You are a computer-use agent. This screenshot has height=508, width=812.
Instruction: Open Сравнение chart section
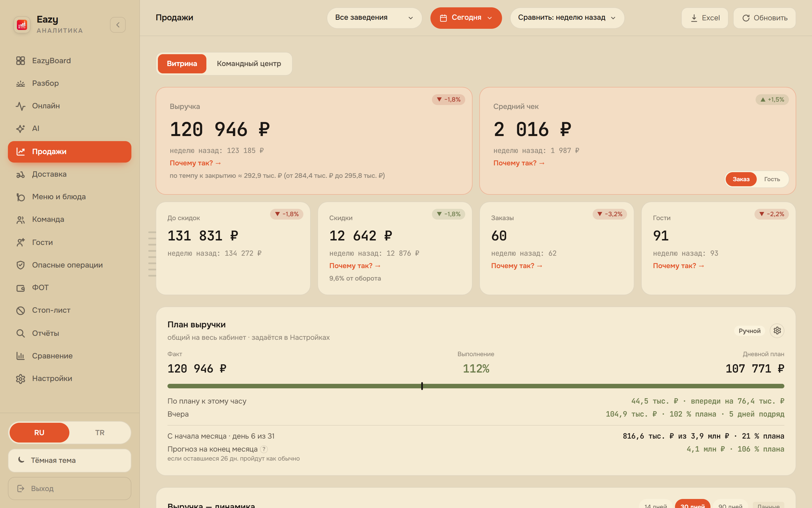[x=69, y=356]
